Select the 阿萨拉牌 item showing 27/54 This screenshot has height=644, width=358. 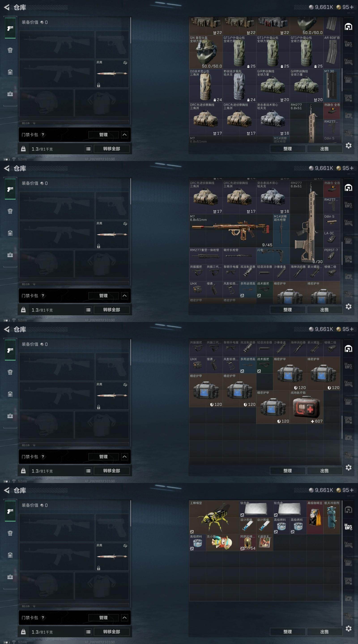point(248,542)
